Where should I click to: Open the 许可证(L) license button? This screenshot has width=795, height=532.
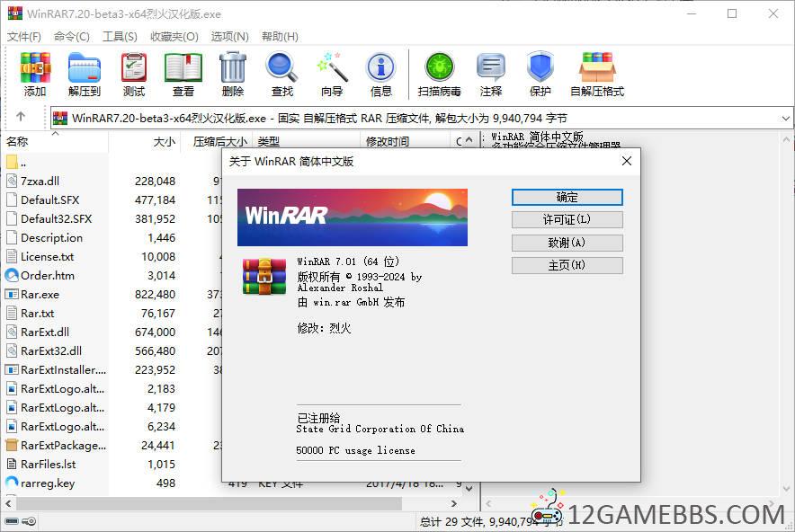567,219
